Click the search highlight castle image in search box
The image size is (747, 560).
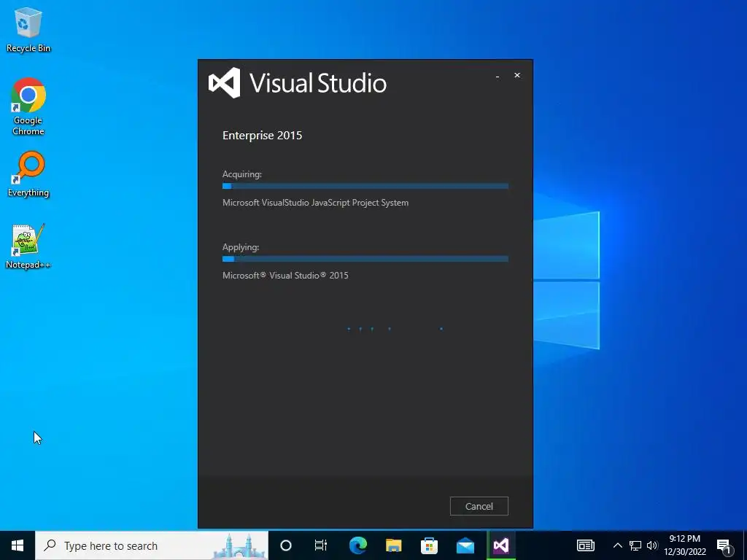[239, 545]
